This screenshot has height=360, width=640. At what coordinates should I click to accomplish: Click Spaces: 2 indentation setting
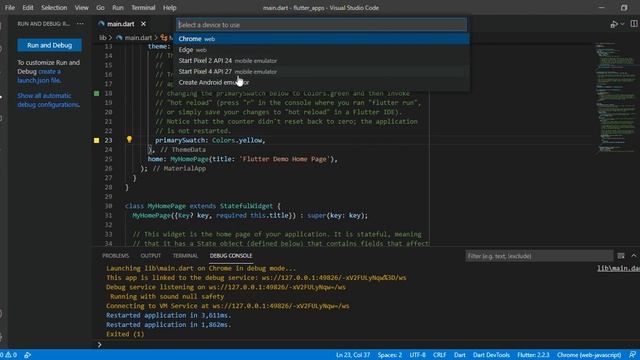pyautogui.click(x=389, y=355)
